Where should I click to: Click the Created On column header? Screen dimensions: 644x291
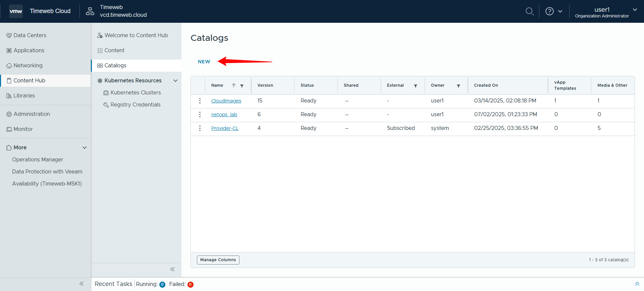[486, 85]
